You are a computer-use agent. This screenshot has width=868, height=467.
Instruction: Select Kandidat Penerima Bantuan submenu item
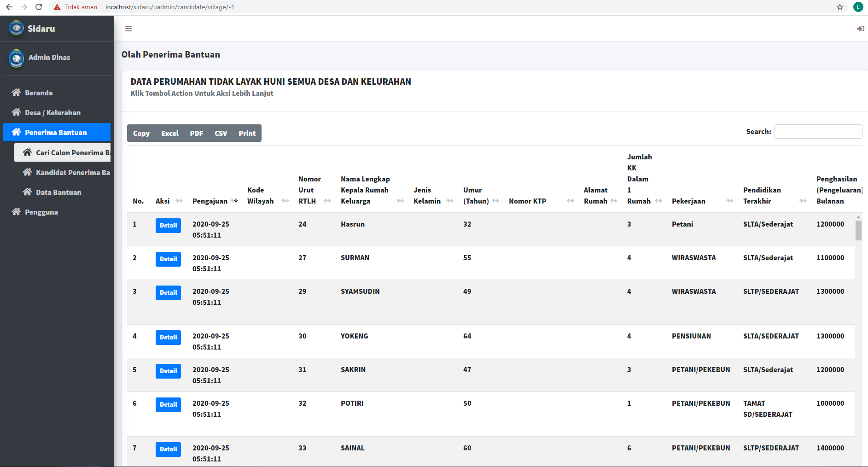point(72,172)
